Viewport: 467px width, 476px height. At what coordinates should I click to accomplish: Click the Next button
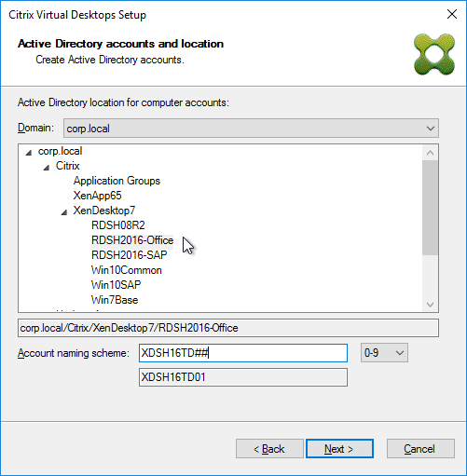339,449
